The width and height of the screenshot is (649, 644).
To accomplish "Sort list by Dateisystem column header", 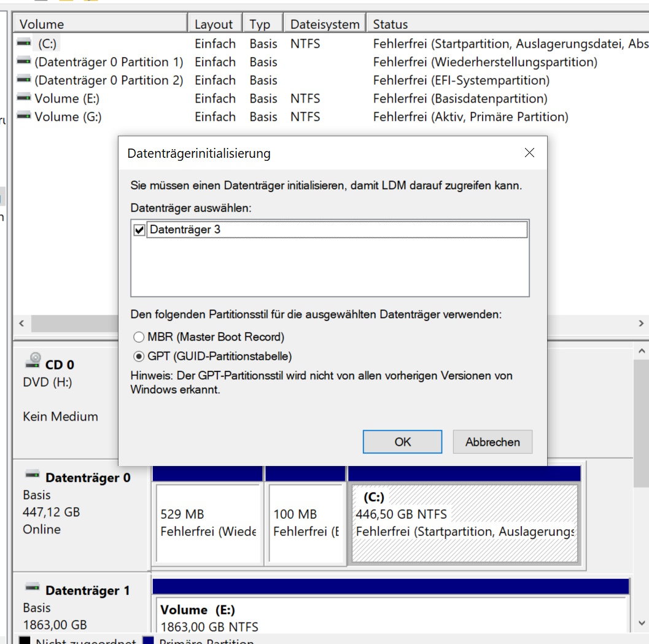I will [x=324, y=25].
